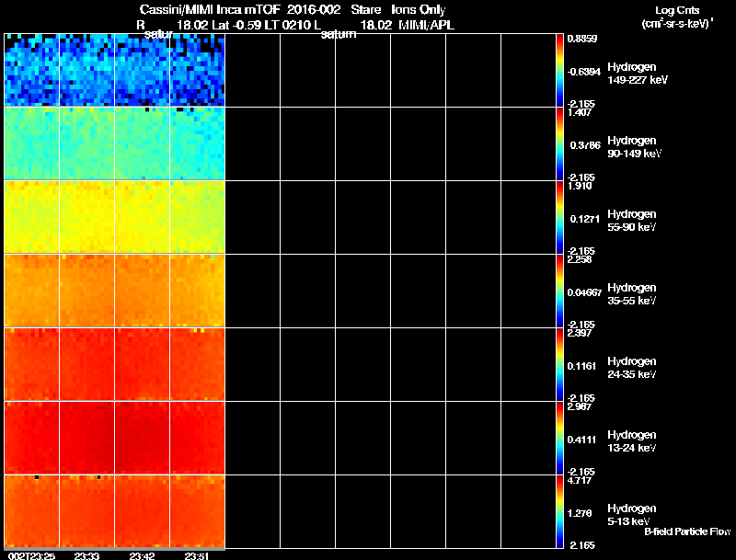736x560 pixels.
Task: Click the 2.397 color scale maximum
Action: [x=580, y=333]
